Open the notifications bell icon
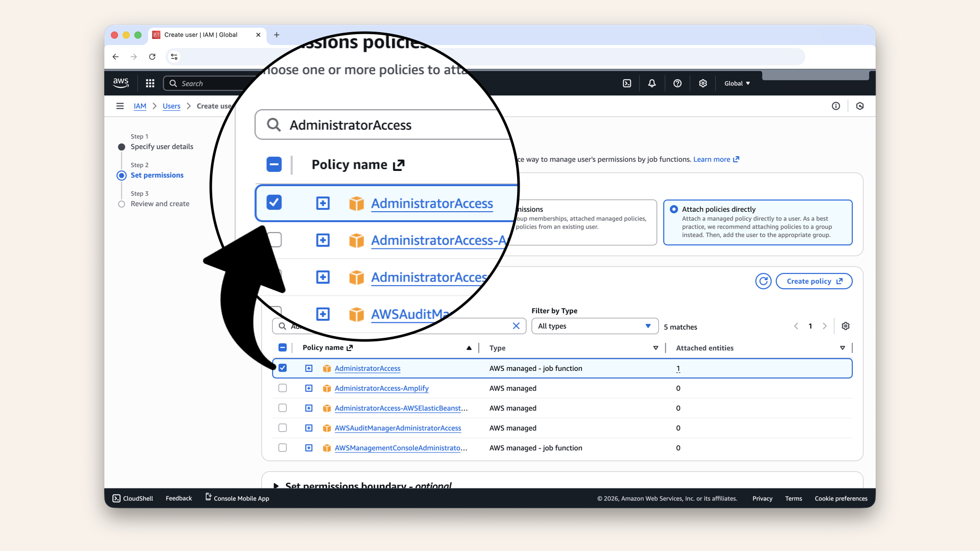The width and height of the screenshot is (980, 551). click(652, 83)
